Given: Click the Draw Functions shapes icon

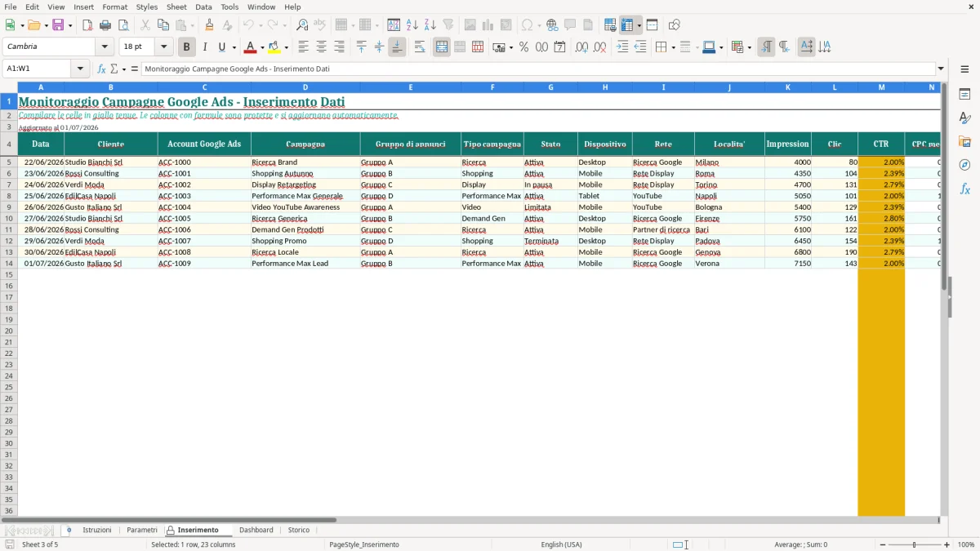Looking at the screenshot, I should pos(674,25).
